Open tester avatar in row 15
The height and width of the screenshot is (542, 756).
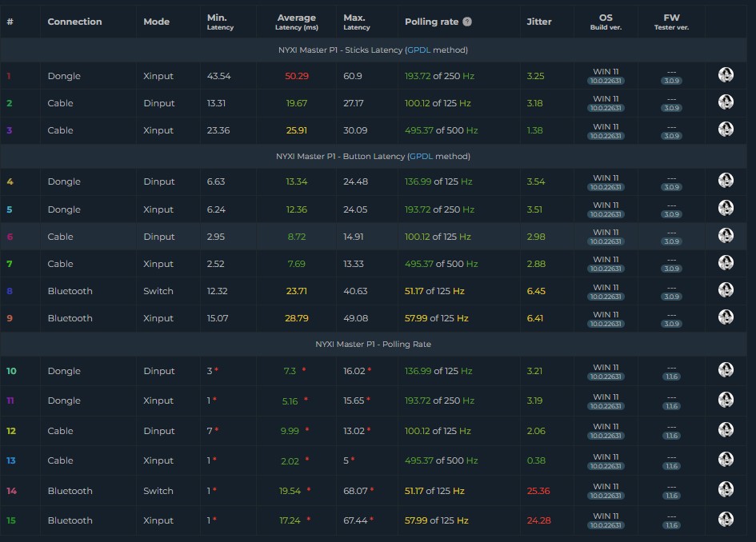click(726, 519)
